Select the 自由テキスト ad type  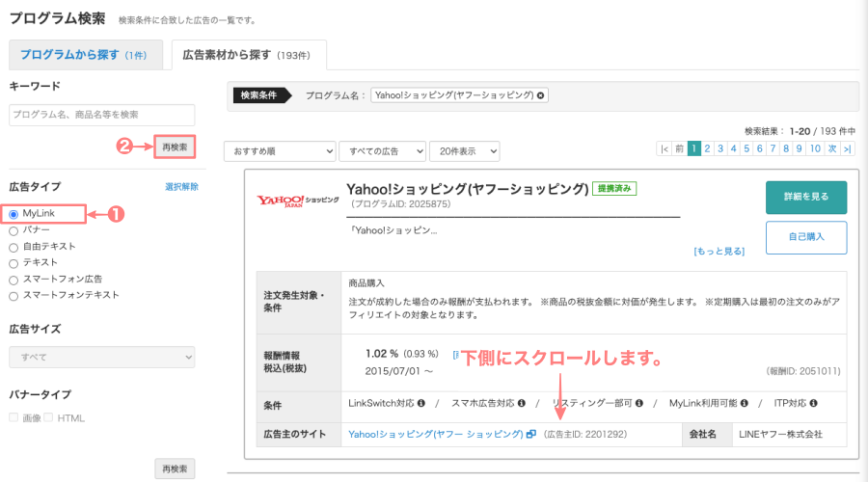(14, 248)
